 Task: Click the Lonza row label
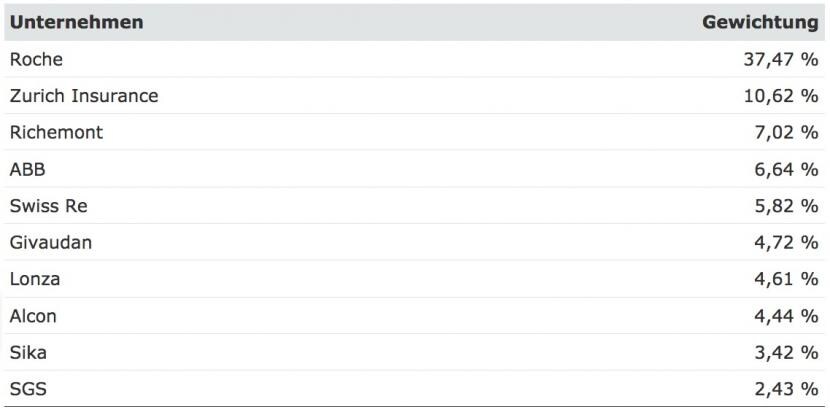click(x=35, y=279)
